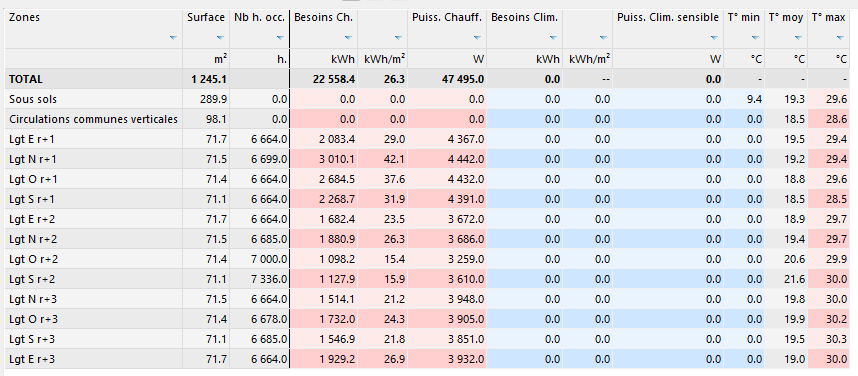Image resolution: width=858 pixels, height=376 pixels.
Task: Click total surface value 1 245.1
Action: (x=209, y=79)
